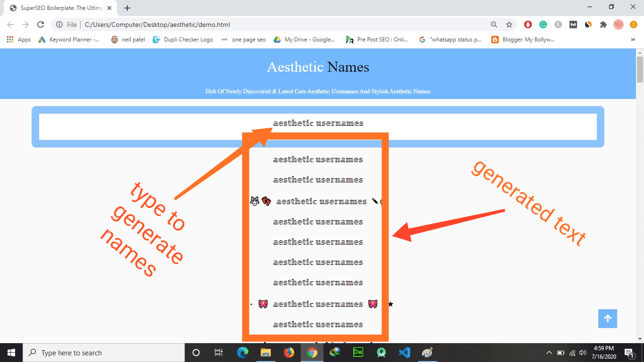This screenshot has width=644, height=362.
Task: Open the Dupli Checker Logo bookmark
Action: (183, 40)
